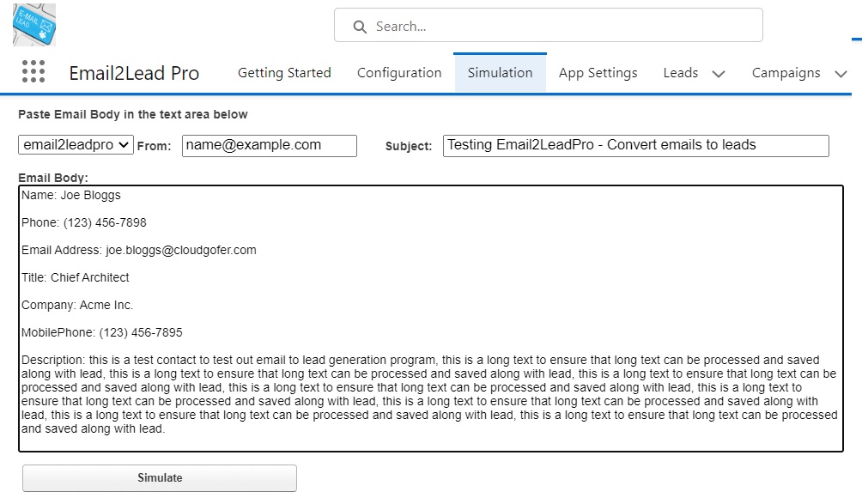Open the Campaigns tab
The image size is (862, 504).
coord(786,73)
